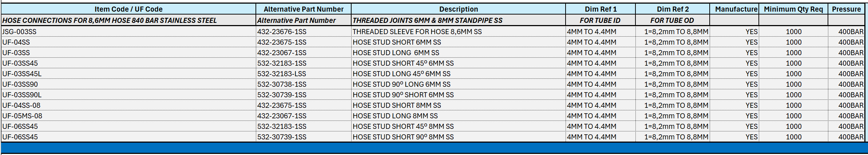Screen dimensions: 868x155
Task: Click the Pressure column header
Action: 846,9
